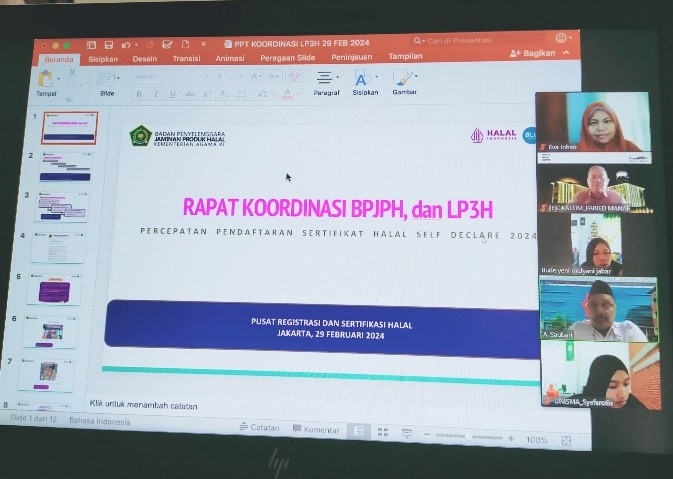Click the smiley feedback icon
The height and width of the screenshot is (479, 673).
click(561, 38)
